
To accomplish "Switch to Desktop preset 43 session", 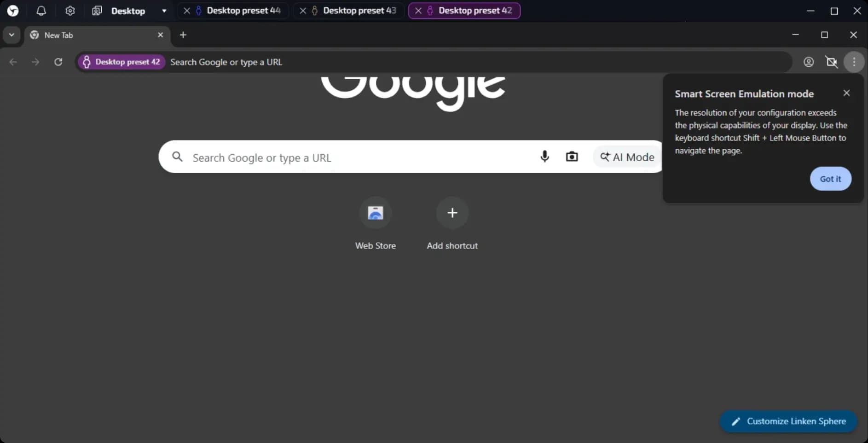I will (359, 11).
